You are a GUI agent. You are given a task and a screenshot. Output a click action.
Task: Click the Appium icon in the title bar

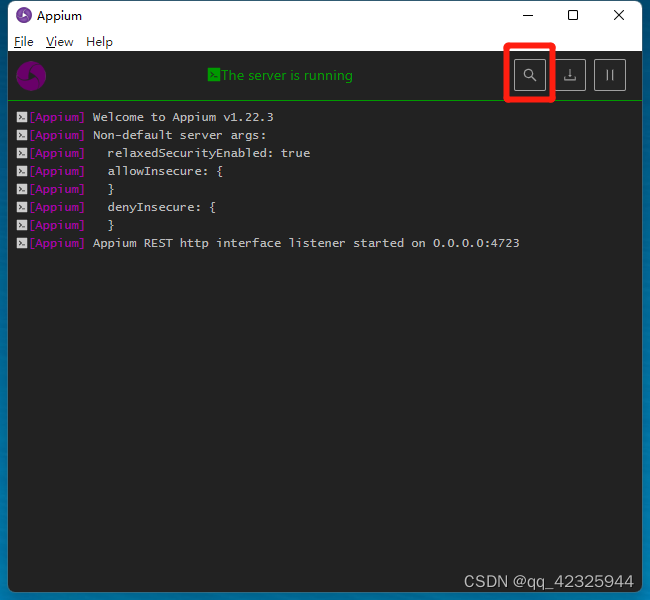pyautogui.click(x=24, y=15)
